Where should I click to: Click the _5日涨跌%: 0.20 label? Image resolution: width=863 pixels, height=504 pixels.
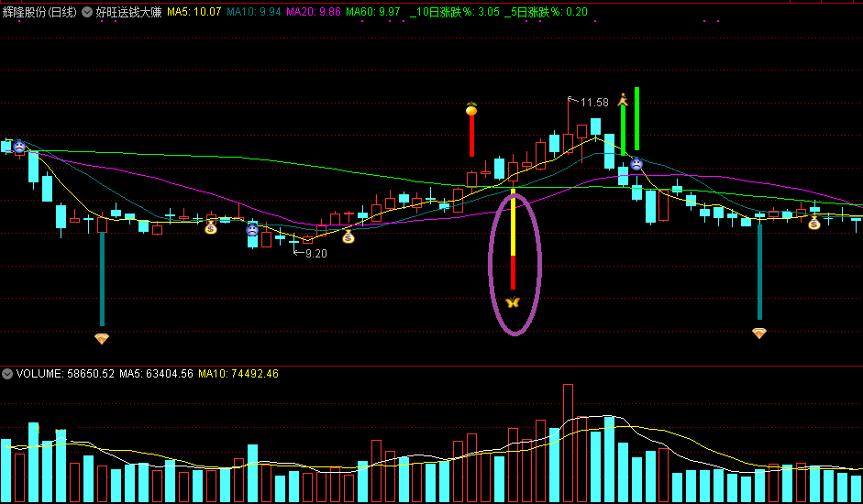pyautogui.click(x=546, y=12)
